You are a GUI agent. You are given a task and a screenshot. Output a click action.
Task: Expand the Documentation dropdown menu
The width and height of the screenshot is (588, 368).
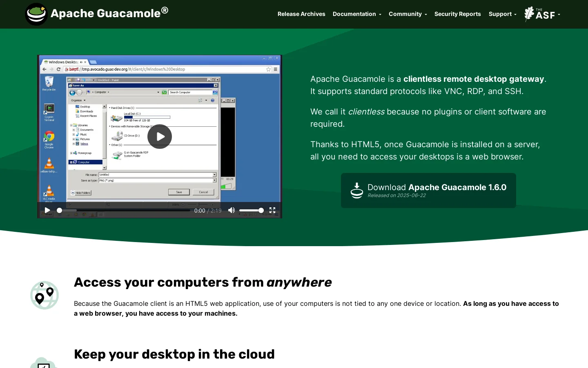click(x=357, y=14)
